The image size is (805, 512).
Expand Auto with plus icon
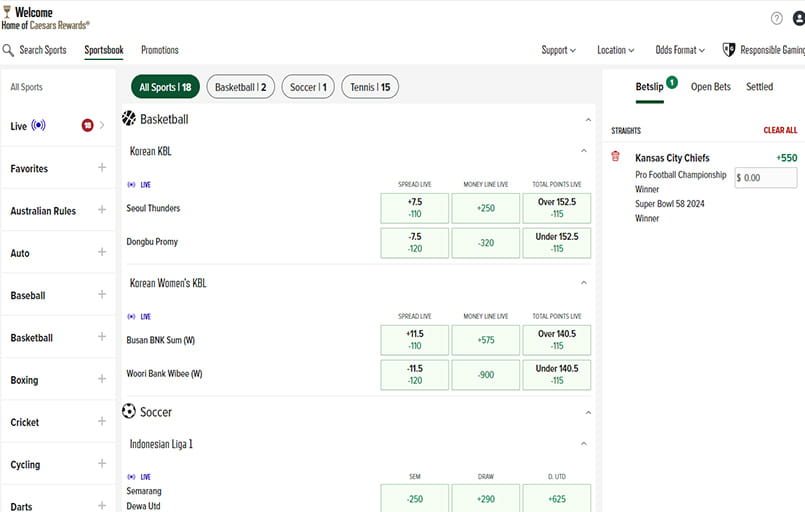pyautogui.click(x=102, y=252)
